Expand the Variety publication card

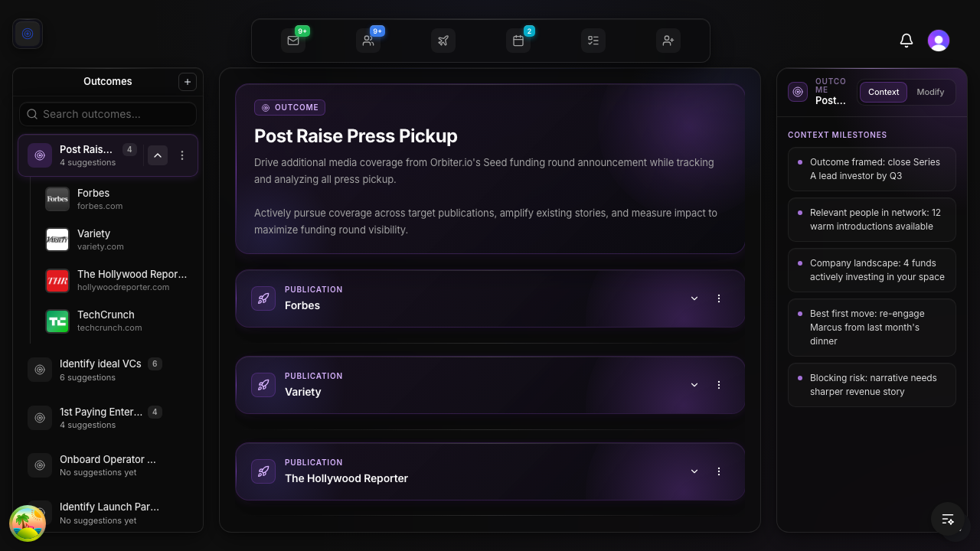694,385
